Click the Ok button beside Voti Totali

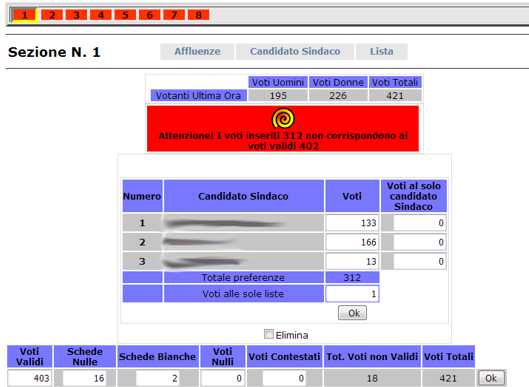pyautogui.click(x=492, y=378)
